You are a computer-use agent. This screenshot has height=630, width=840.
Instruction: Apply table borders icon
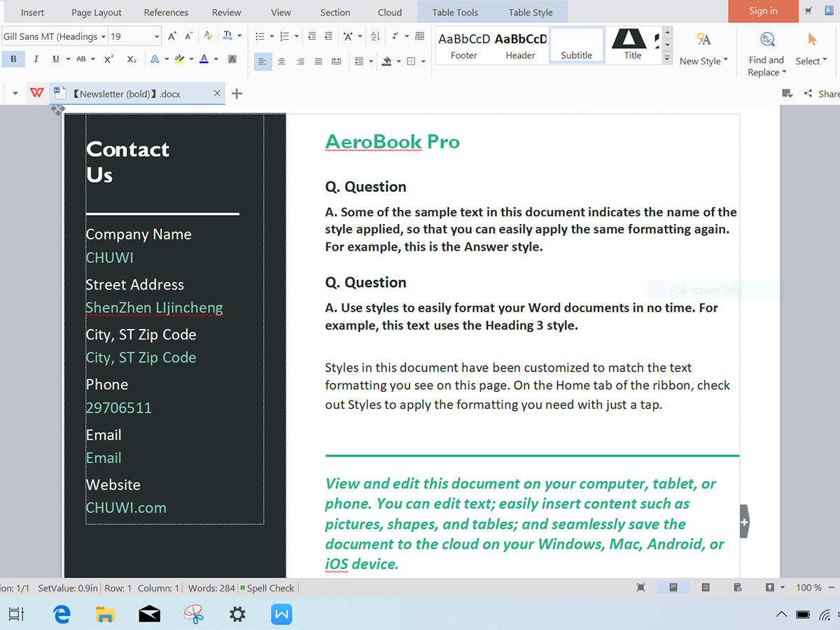tap(412, 62)
